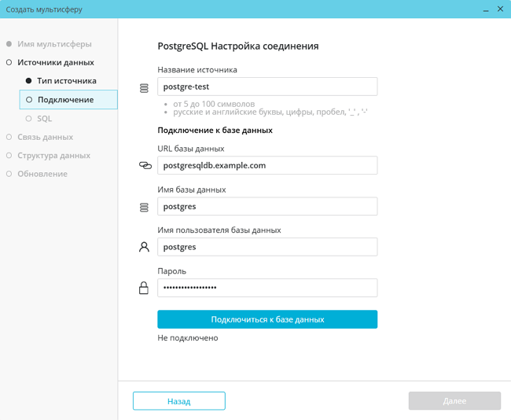
Task: Click the circle marker next to Подключение
Action: (x=29, y=100)
